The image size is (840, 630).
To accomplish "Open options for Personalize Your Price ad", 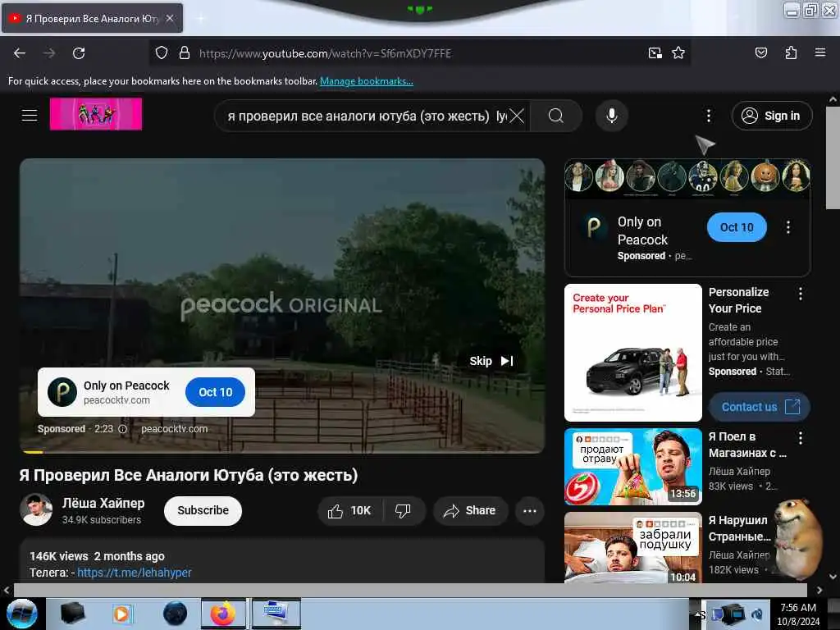I will point(801,294).
